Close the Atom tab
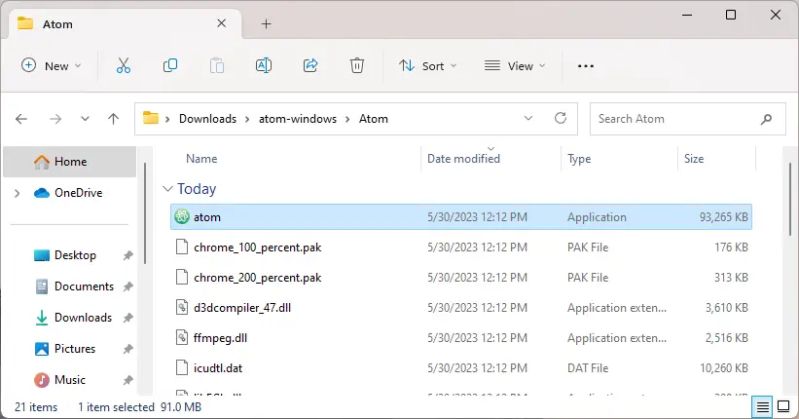The height and width of the screenshot is (419, 799). click(221, 23)
